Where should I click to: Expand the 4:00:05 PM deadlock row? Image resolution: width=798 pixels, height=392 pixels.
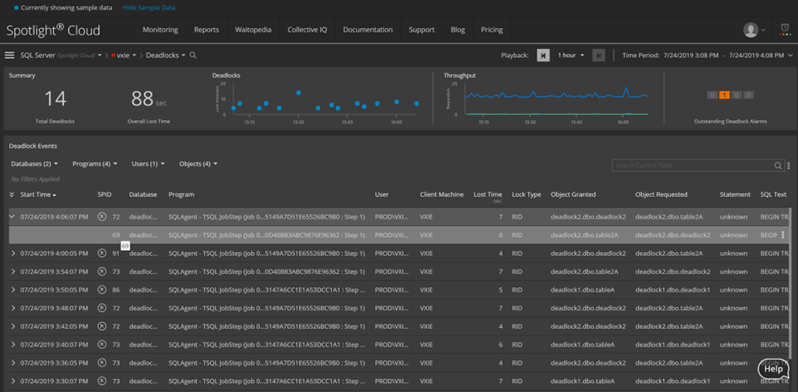pos(13,253)
